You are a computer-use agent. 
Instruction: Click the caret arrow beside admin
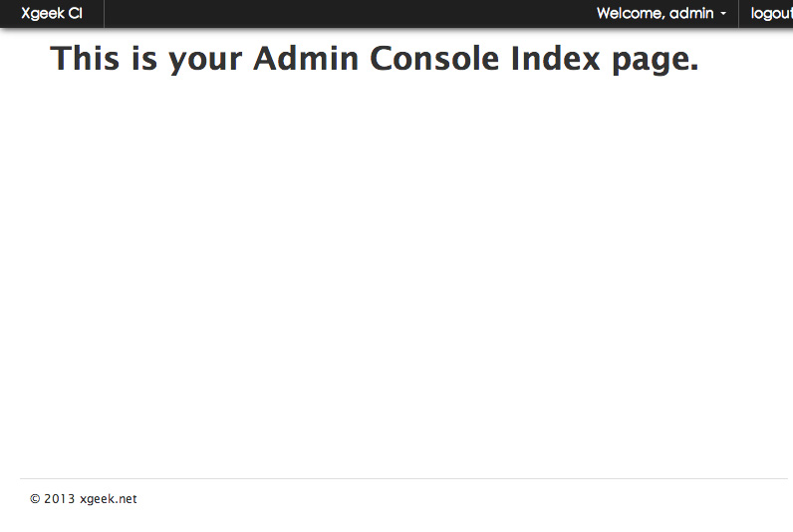[x=723, y=14]
